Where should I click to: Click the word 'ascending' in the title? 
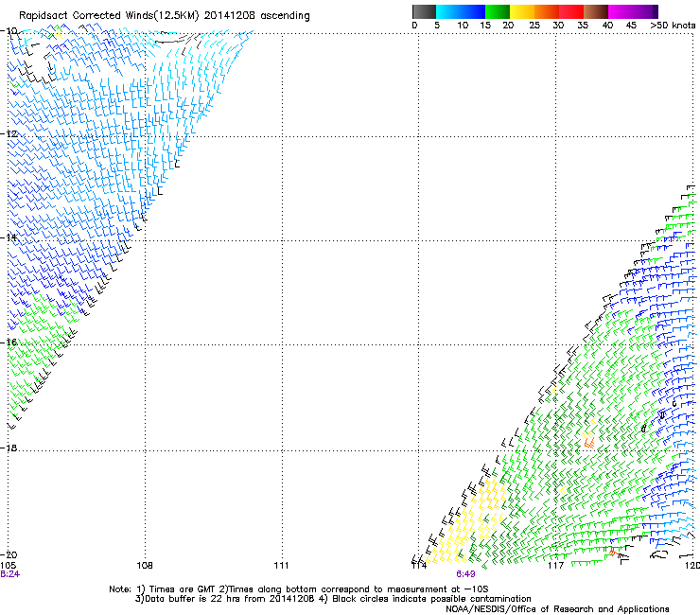tap(285, 16)
